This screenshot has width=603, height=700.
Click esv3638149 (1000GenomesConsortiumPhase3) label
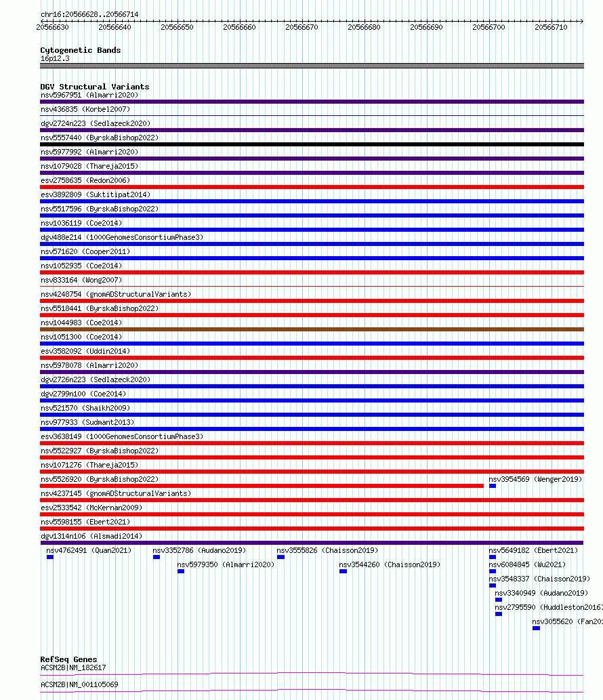pos(122,437)
